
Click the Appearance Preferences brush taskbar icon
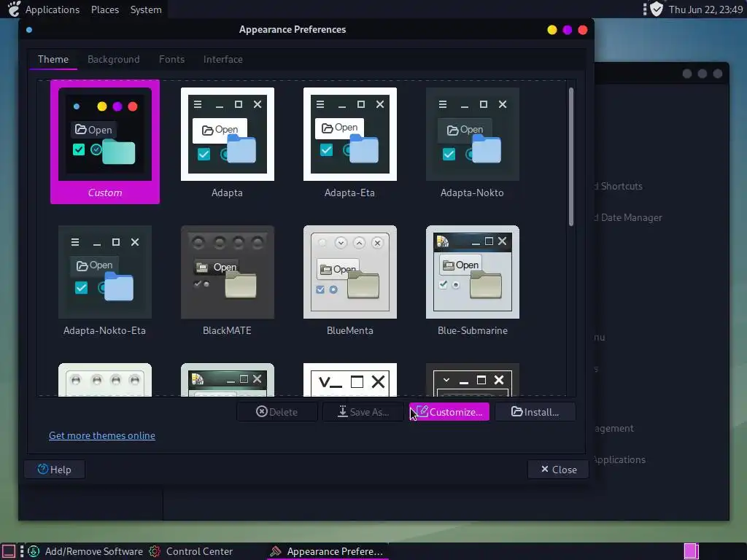tap(275, 551)
